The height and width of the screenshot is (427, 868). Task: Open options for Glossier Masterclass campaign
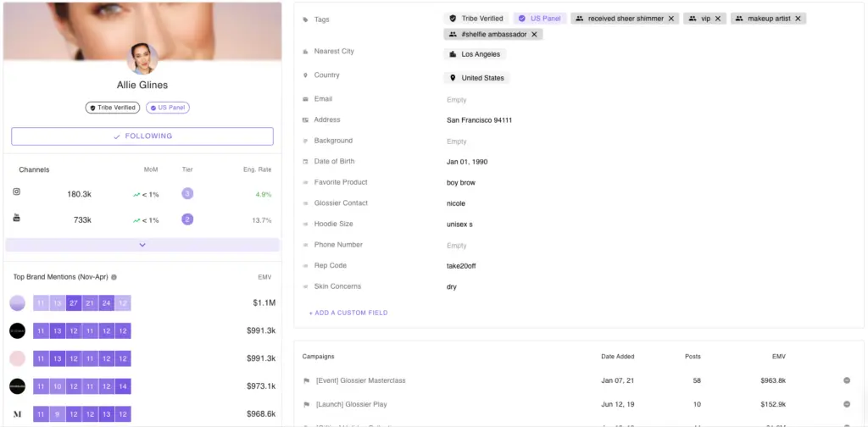click(846, 380)
